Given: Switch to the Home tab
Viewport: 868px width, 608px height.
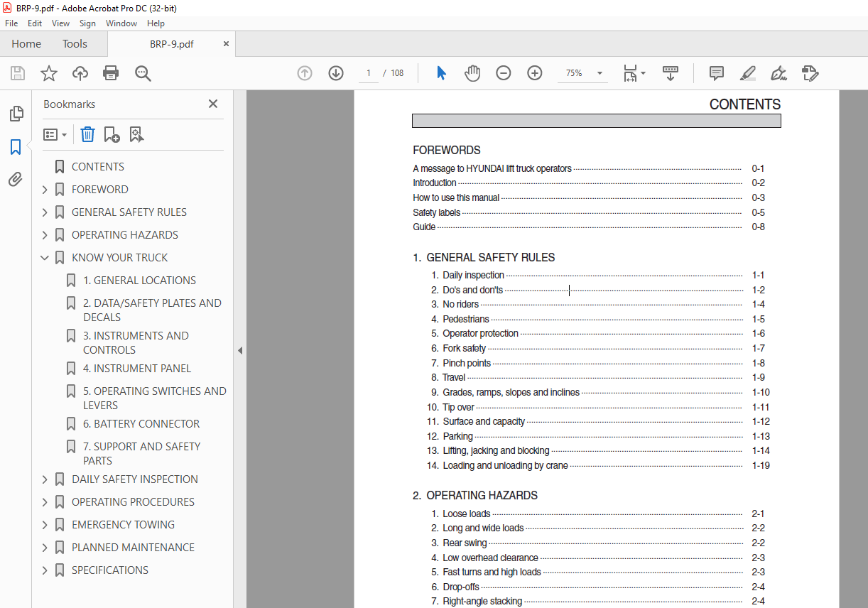Looking at the screenshot, I should pyautogui.click(x=26, y=44).
